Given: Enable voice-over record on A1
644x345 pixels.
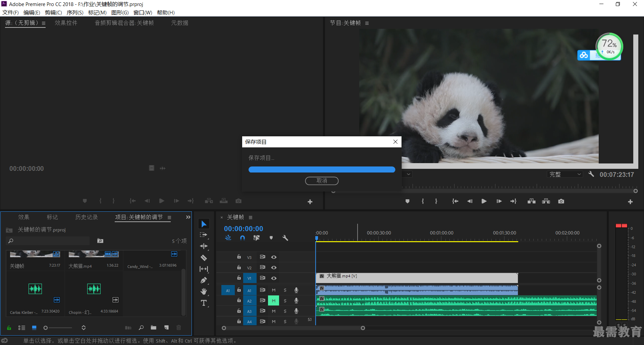Looking at the screenshot, I should pyautogui.click(x=296, y=290).
